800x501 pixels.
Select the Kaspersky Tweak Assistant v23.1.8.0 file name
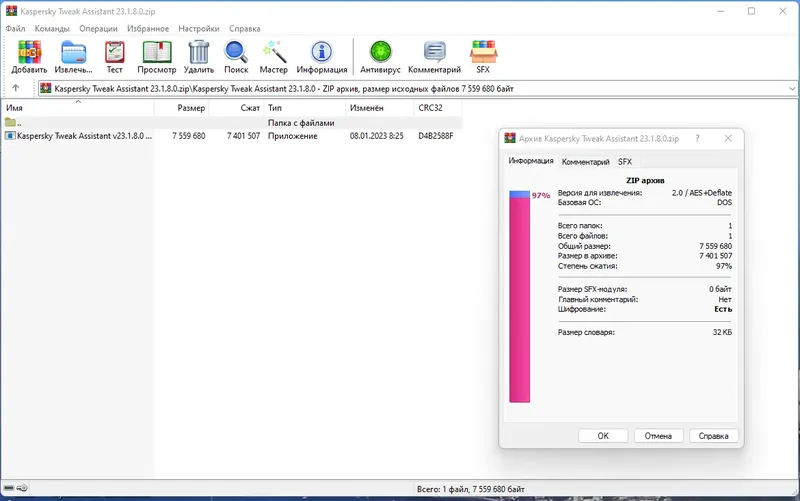click(84, 136)
